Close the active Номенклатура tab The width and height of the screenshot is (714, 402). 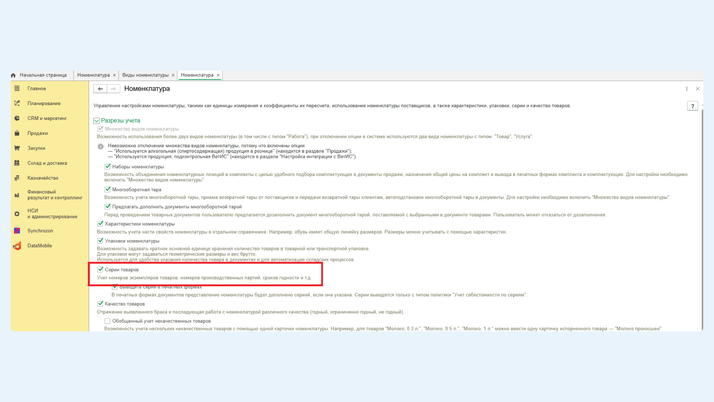218,75
